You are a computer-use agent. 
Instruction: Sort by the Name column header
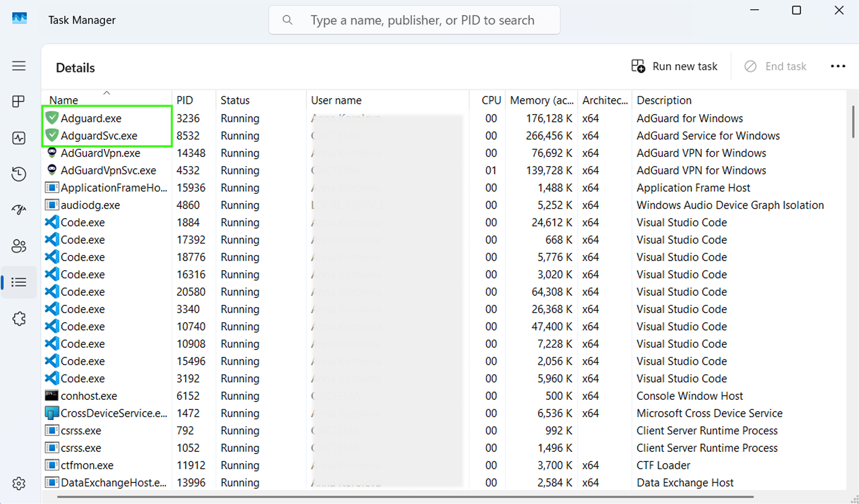click(x=107, y=100)
